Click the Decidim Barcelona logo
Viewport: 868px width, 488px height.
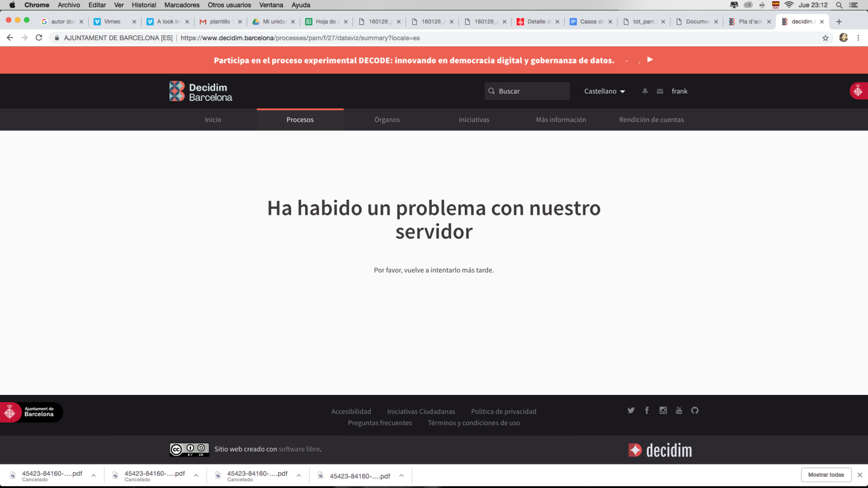[201, 91]
